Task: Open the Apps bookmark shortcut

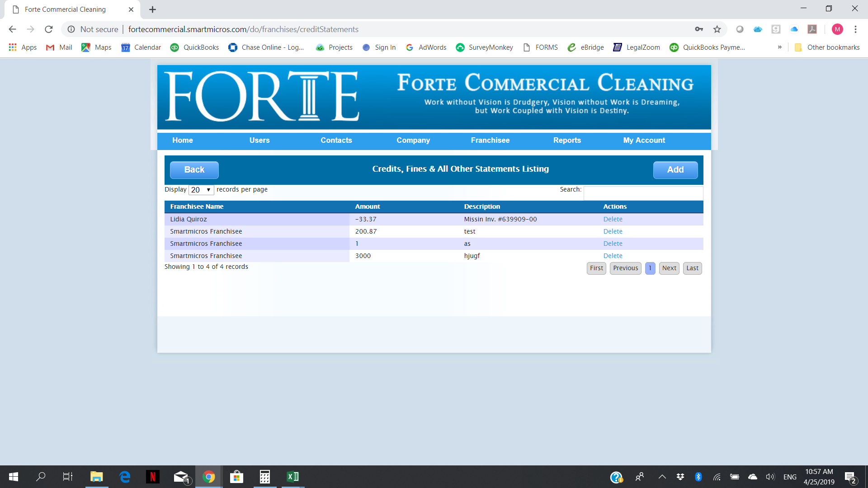Action: click(23, 47)
